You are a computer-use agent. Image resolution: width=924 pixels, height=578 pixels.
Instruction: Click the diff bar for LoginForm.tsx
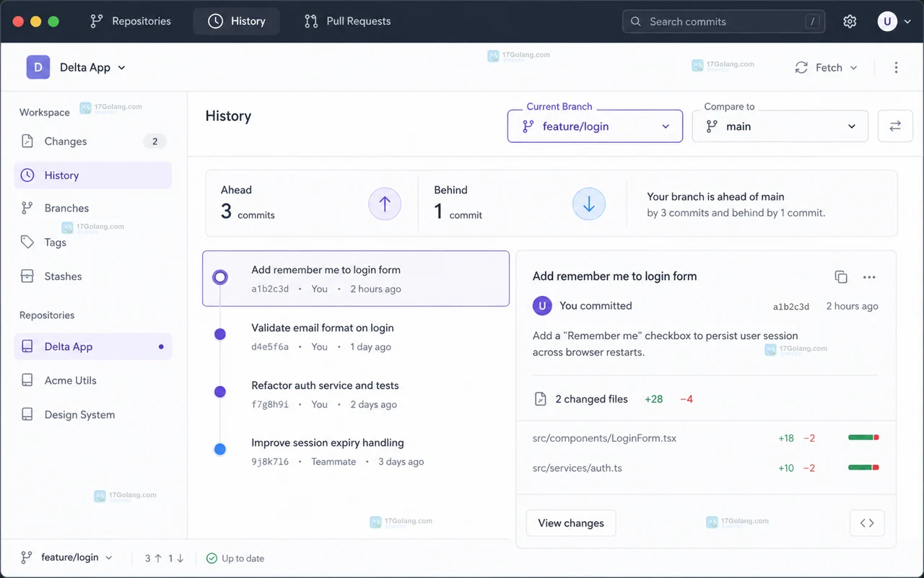click(x=863, y=438)
